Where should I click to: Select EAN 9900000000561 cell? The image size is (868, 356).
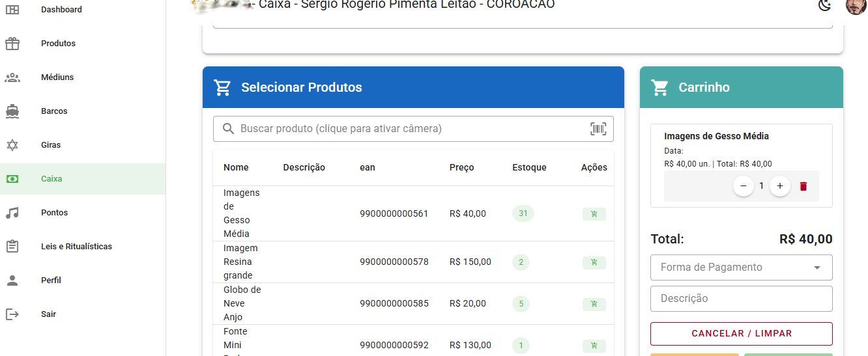coord(394,213)
